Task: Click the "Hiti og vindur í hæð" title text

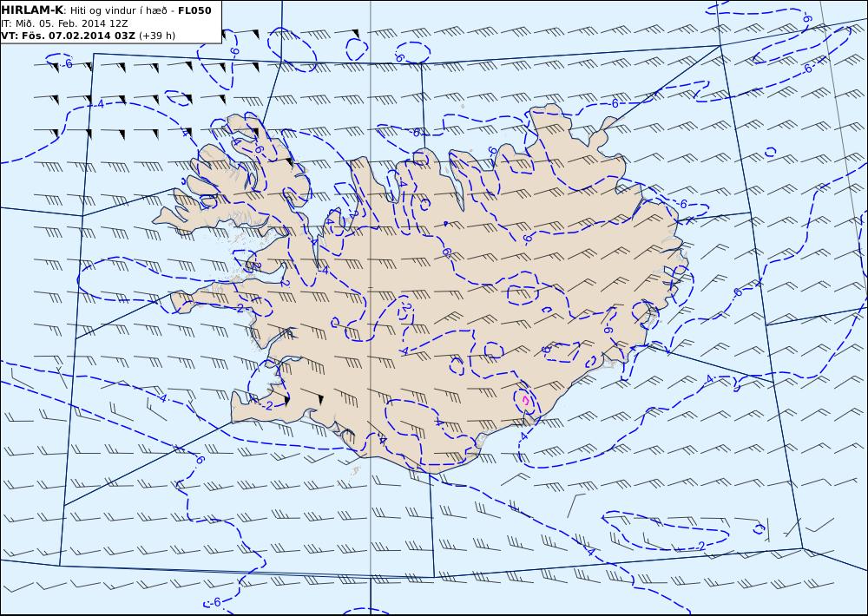Action: [118, 10]
